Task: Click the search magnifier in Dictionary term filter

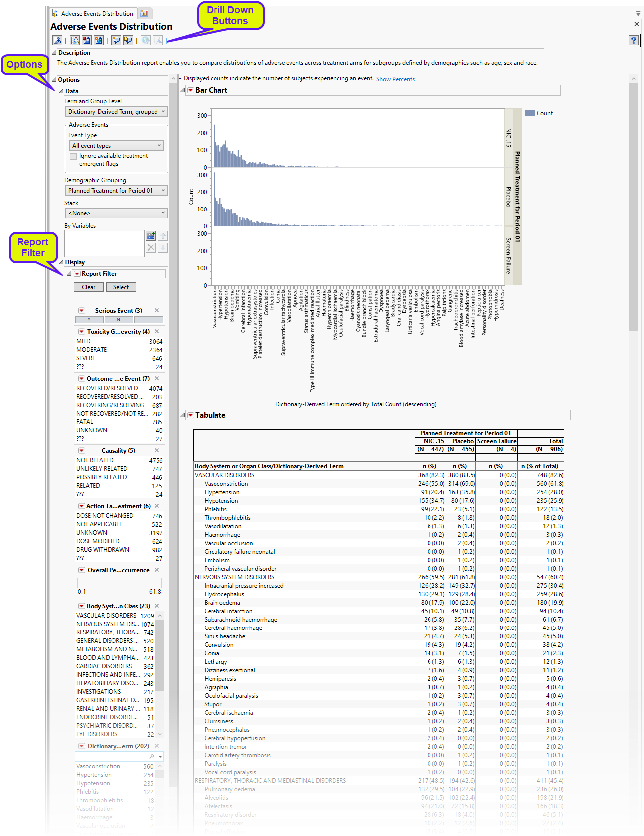Action: tap(151, 756)
